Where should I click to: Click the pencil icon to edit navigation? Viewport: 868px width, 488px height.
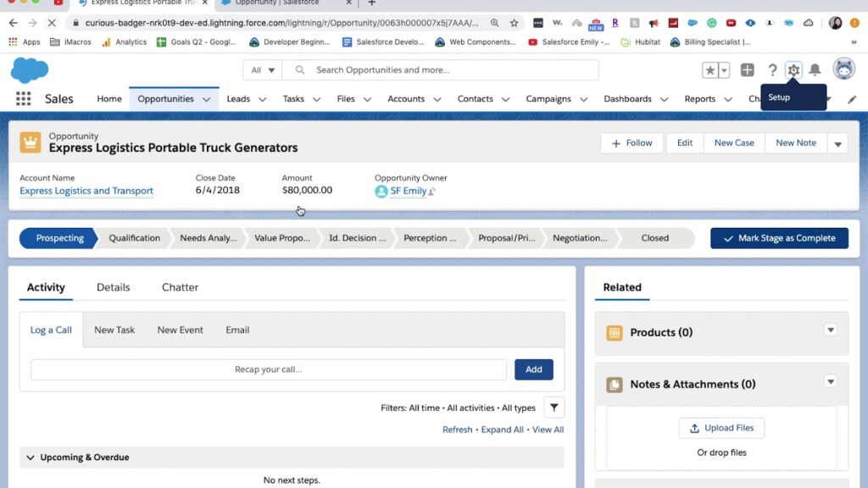852,99
